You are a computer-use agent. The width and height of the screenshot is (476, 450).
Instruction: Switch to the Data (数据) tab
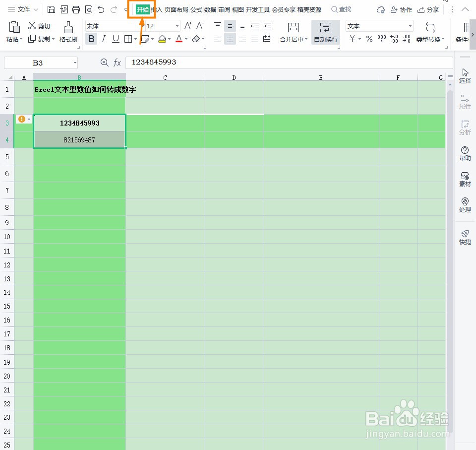pyautogui.click(x=210, y=10)
